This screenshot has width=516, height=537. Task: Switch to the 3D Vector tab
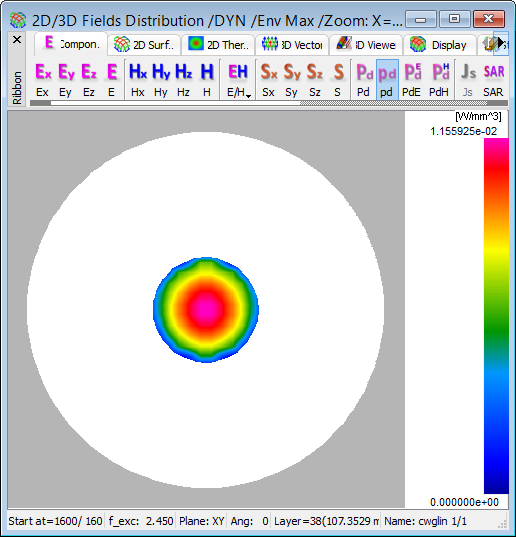coord(292,45)
